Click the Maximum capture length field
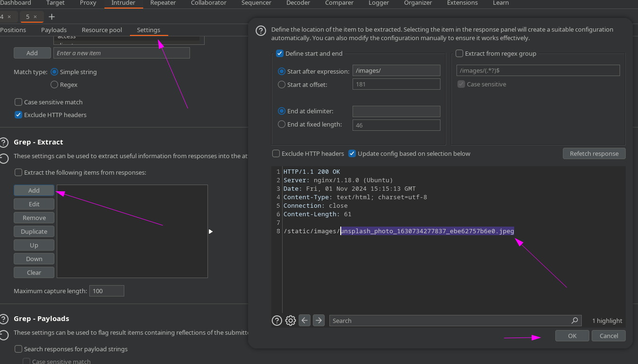 pyautogui.click(x=107, y=291)
